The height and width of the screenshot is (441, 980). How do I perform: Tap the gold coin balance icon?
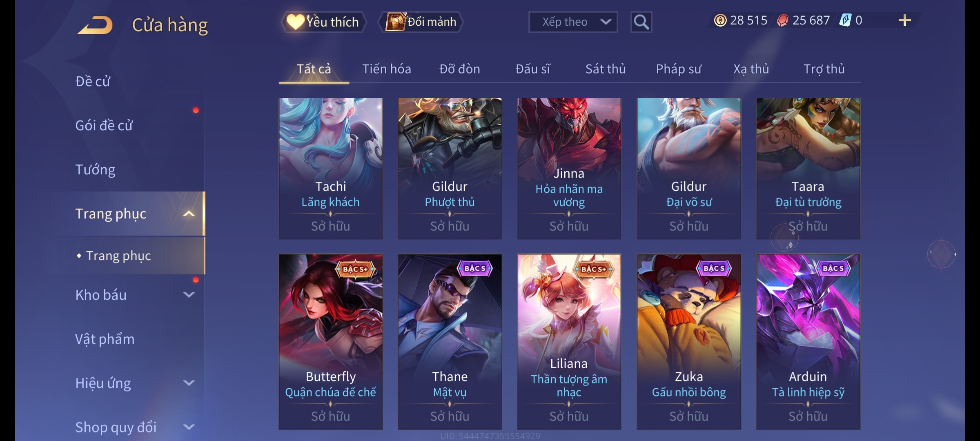tap(720, 20)
